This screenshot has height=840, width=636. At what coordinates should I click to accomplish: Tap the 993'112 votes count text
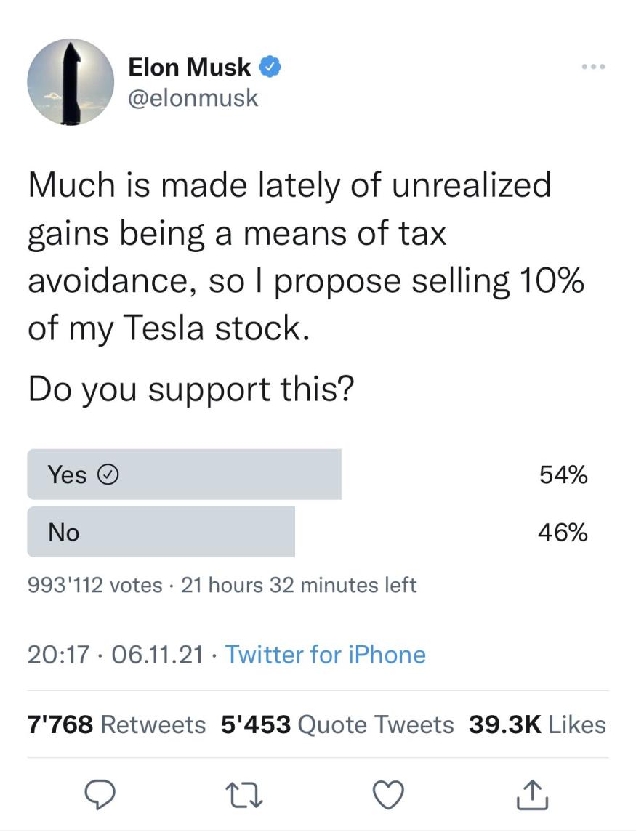pyautogui.click(x=94, y=585)
